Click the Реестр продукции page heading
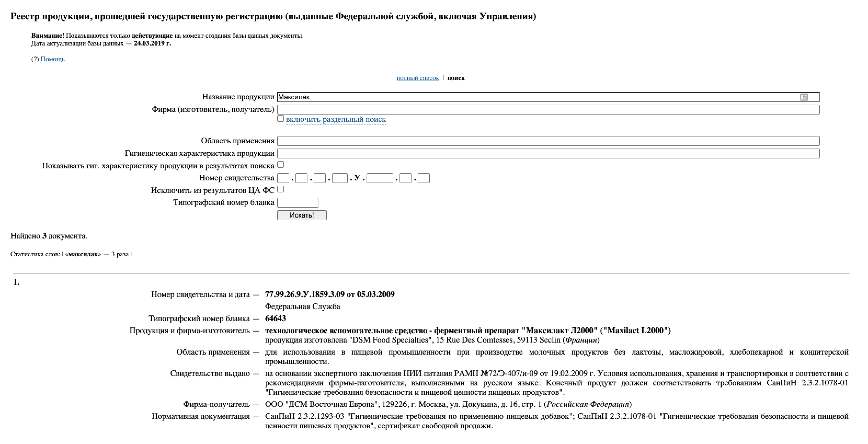 click(x=273, y=16)
